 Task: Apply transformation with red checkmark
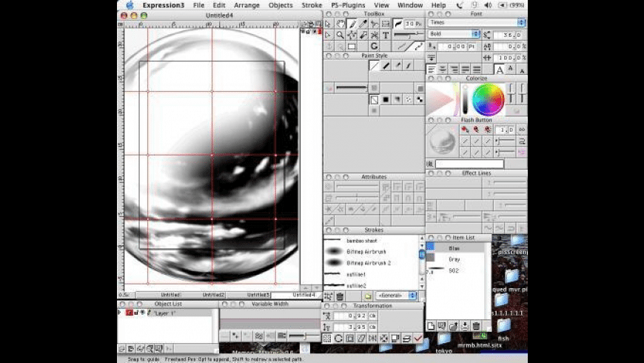point(418,339)
